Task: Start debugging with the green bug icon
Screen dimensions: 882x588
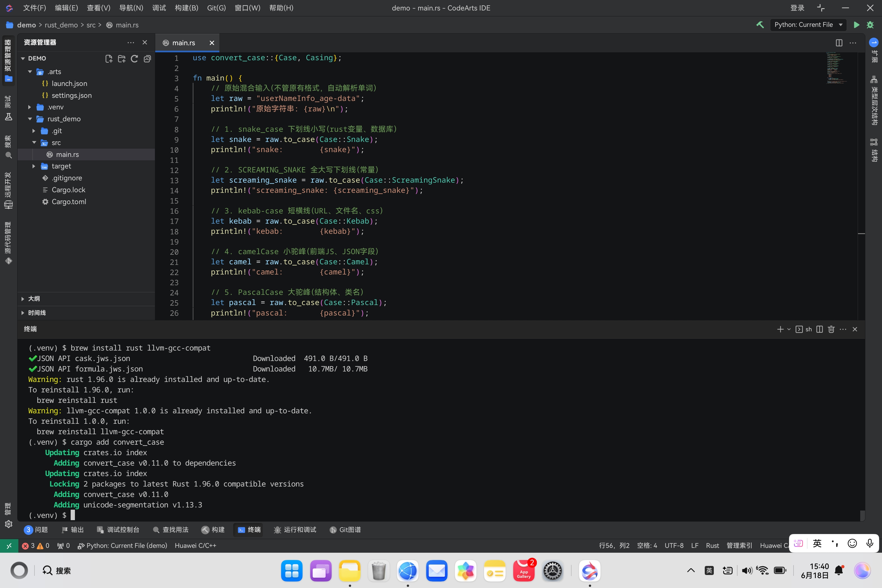Action: (870, 25)
